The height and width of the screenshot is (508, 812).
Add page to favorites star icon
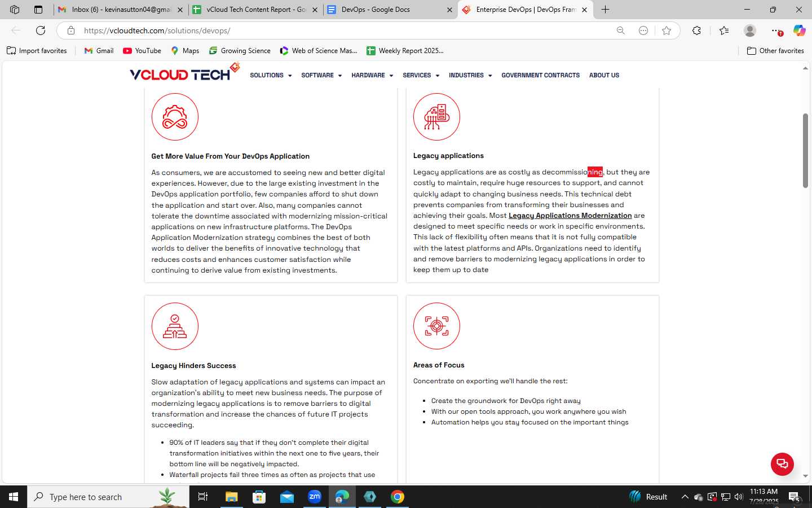click(x=667, y=30)
